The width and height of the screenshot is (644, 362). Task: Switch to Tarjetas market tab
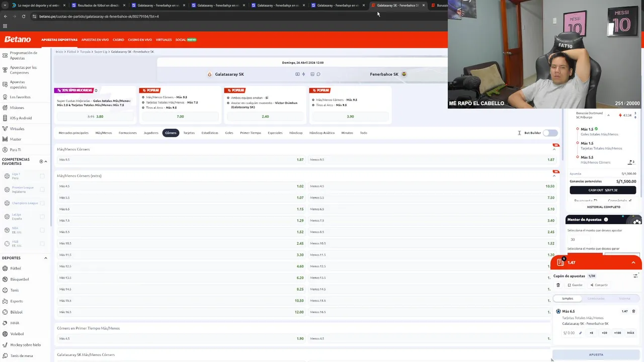click(189, 133)
